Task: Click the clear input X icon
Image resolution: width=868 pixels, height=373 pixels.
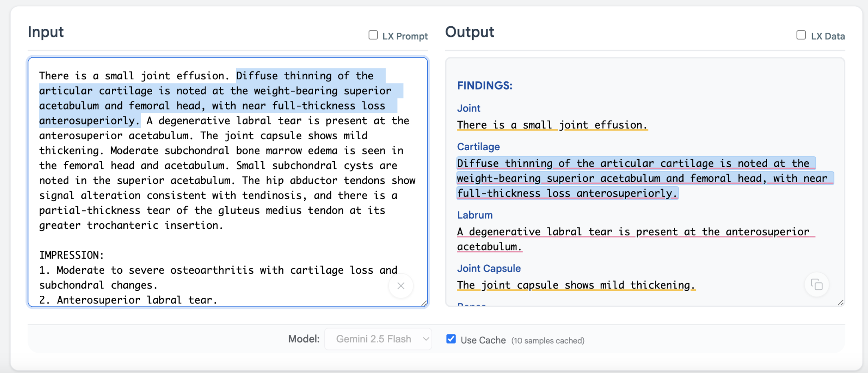Action: [x=401, y=286]
